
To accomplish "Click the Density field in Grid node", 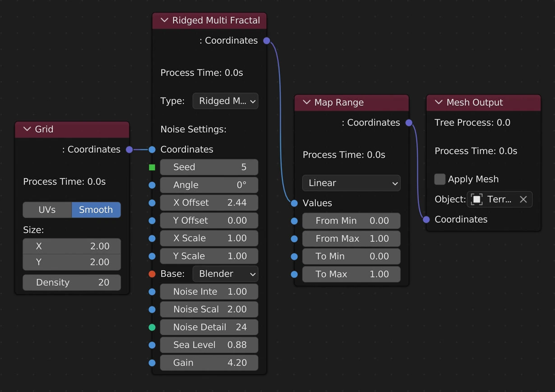I will coord(72,282).
